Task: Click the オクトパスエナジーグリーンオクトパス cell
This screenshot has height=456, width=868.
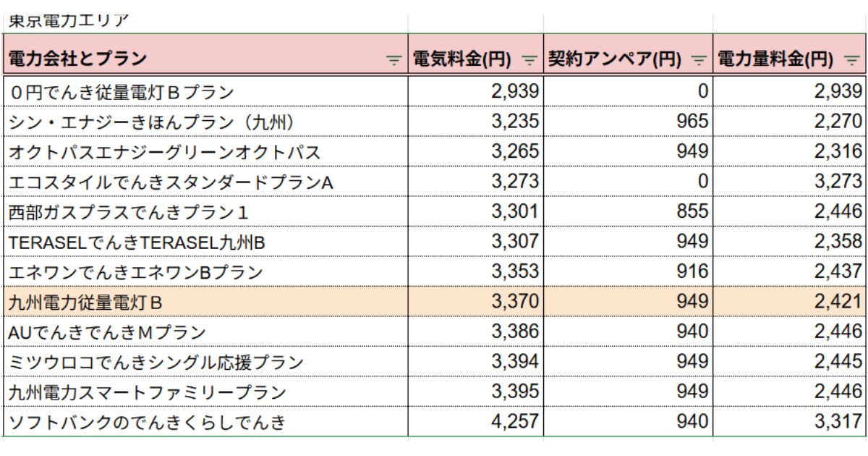Action: pyautogui.click(x=205, y=152)
